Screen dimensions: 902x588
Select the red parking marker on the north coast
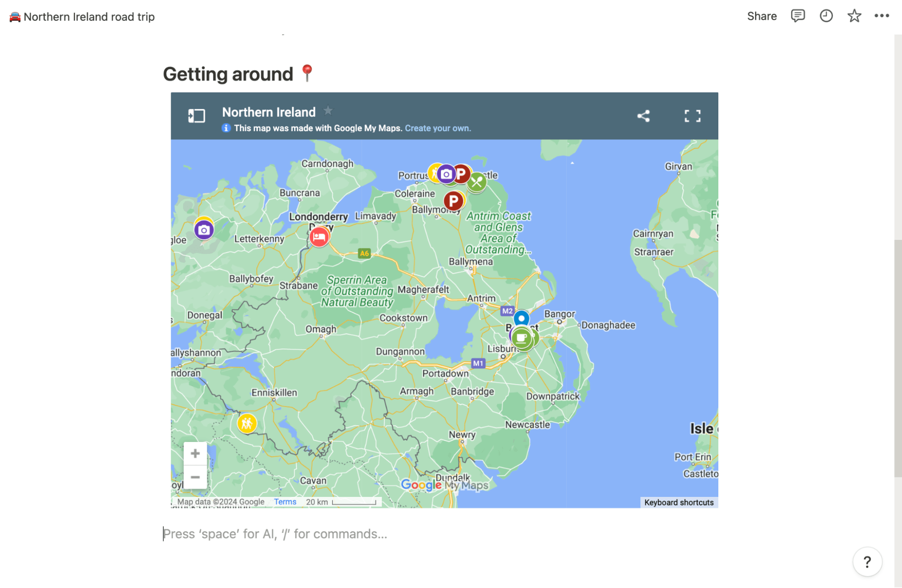(461, 174)
